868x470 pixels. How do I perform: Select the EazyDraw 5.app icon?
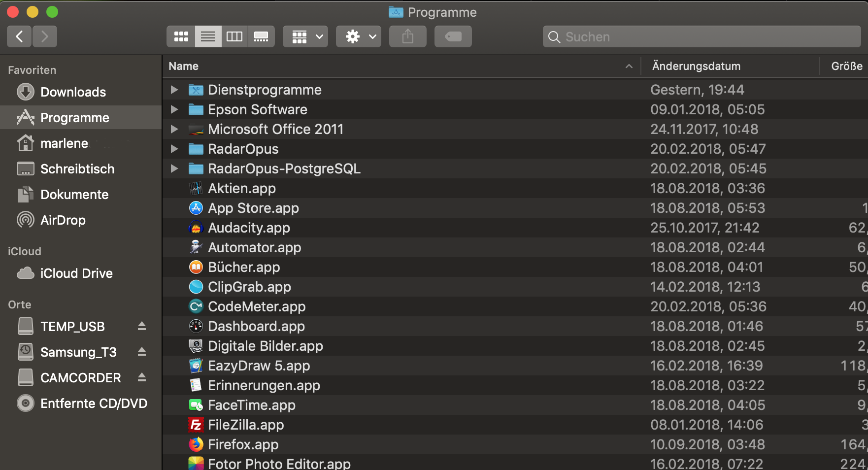(196, 366)
